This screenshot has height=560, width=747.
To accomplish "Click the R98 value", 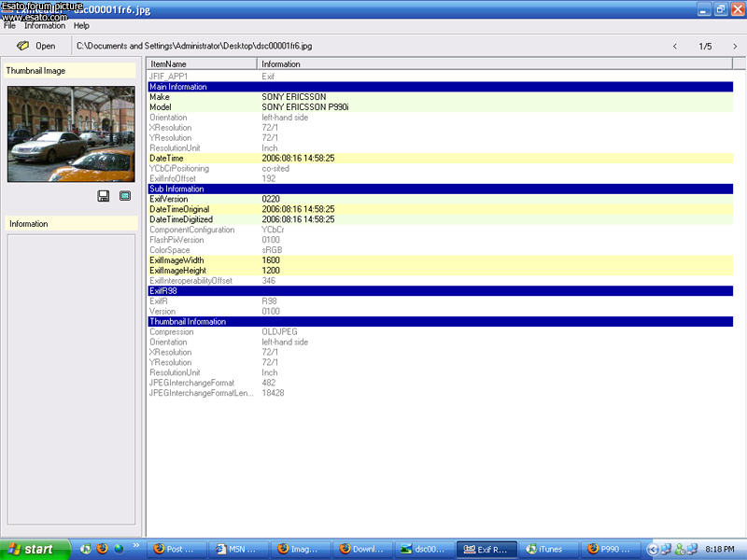I will point(269,301).
